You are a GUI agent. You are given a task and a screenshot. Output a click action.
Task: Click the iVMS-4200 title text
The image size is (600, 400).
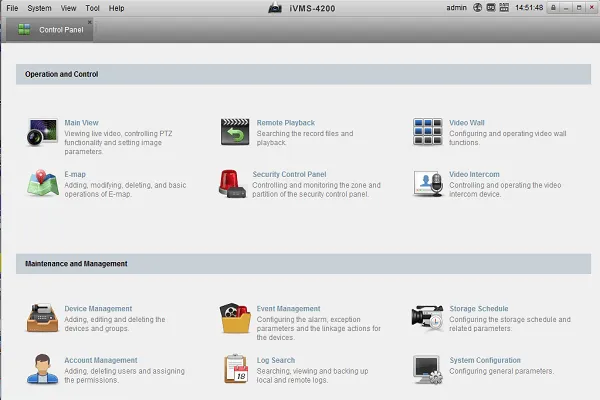click(312, 8)
